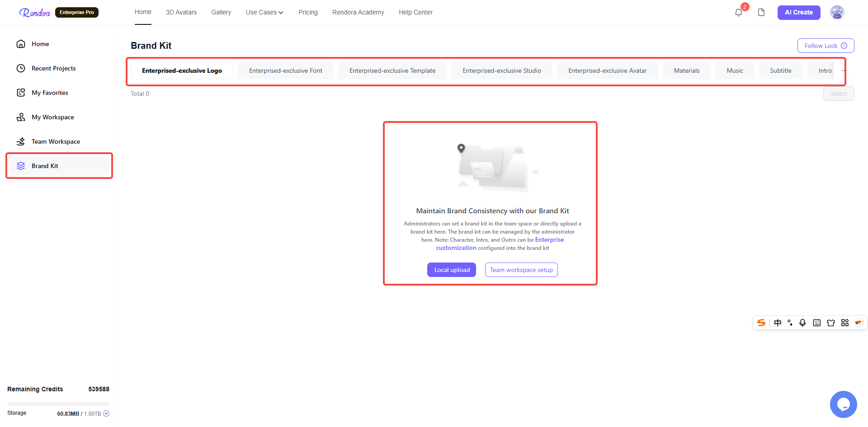Switch to the Materials tab
868x427 pixels.
[687, 70]
